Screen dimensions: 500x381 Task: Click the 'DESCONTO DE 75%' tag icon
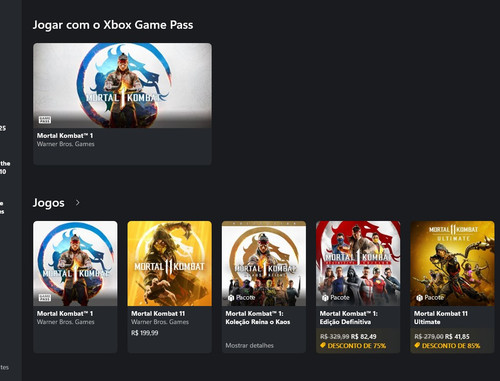click(323, 345)
